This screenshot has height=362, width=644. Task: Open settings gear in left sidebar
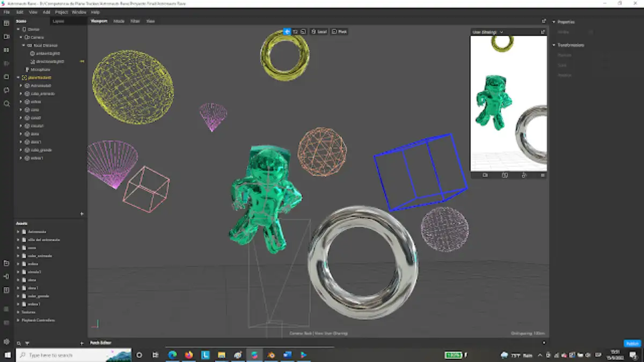6,342
